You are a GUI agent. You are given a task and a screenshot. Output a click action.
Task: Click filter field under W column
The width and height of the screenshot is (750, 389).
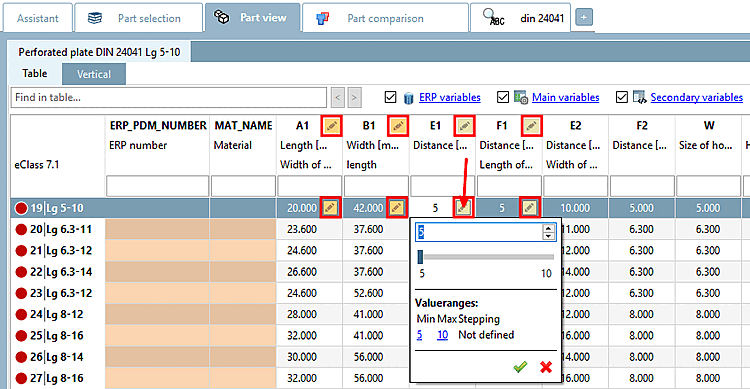[x=708, y=186]
